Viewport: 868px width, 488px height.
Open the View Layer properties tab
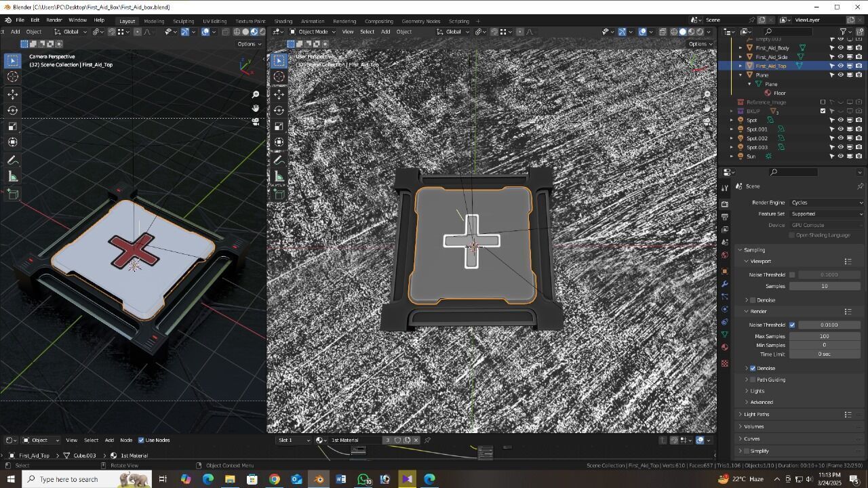[x=725, y=230]
